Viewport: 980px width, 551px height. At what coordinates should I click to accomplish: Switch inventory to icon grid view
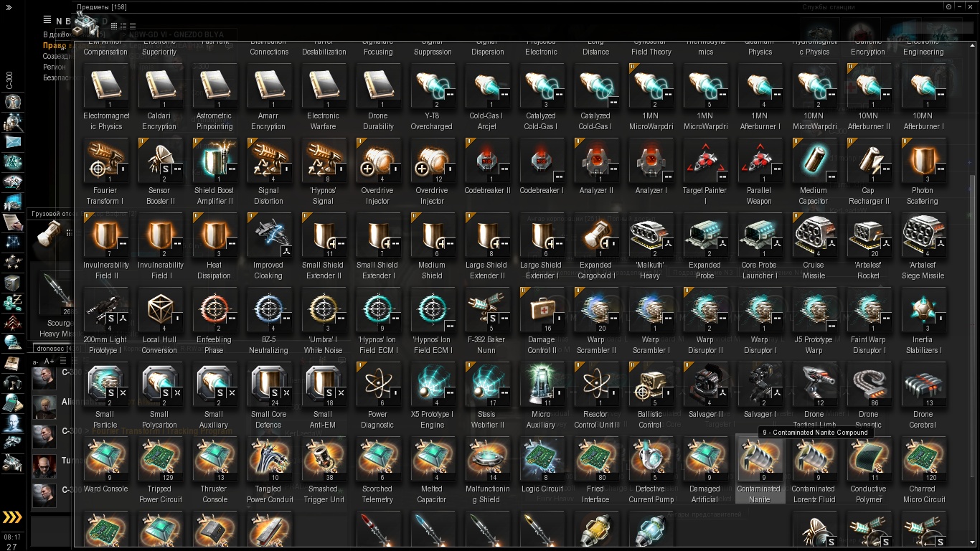tap(114, 26)
